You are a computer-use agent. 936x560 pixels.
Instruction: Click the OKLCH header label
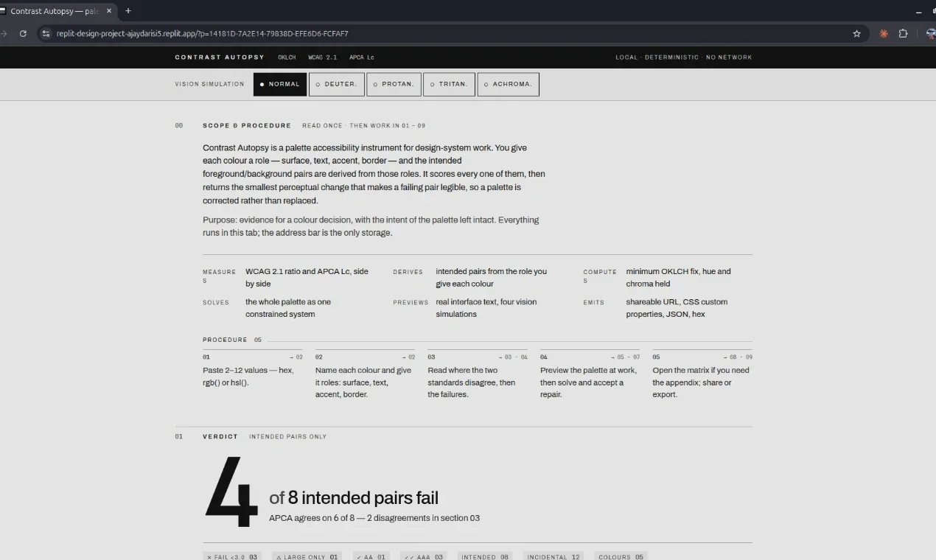tap(287, 57)
